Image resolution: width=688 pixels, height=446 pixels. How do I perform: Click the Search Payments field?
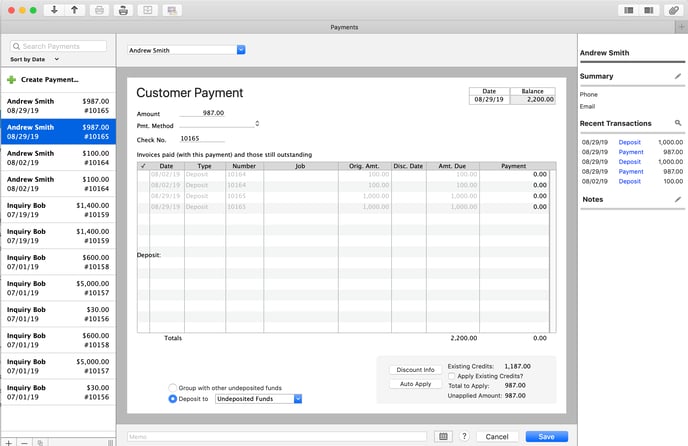pyautogui.click(x=58, y=46)
